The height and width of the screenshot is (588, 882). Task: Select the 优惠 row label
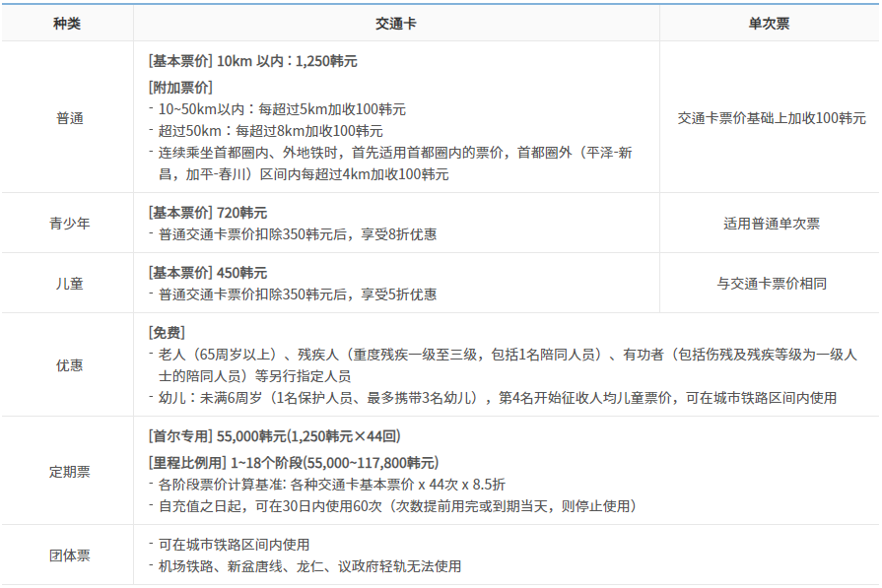[70, 365]
